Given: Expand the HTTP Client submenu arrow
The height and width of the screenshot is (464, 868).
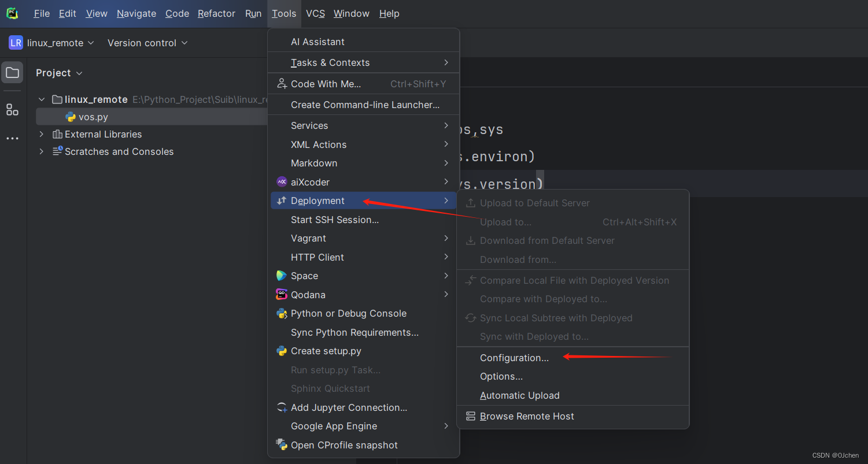Looking at the screenshot, I should tap(446, 257).
